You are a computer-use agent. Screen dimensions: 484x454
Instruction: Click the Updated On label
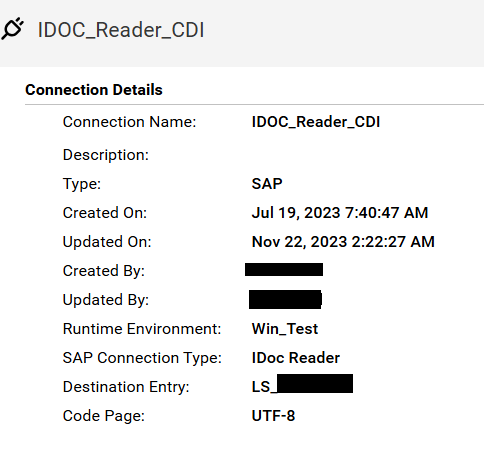click(107, 242)
